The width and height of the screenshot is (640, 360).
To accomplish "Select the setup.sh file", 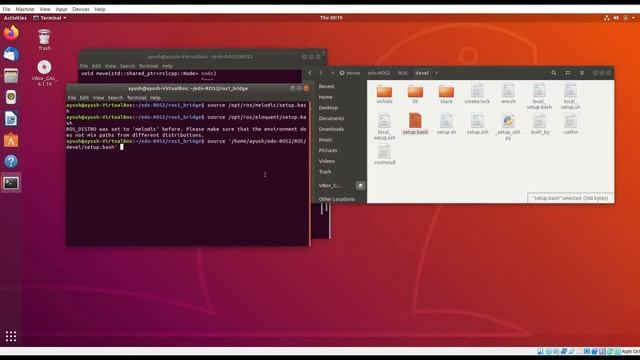I will tap(446, 124).
